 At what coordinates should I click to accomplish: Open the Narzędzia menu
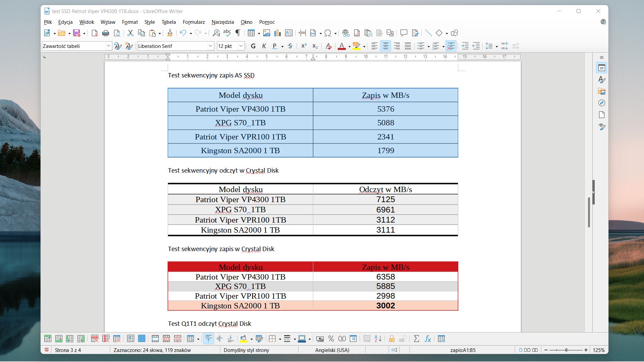click(223, 22)
